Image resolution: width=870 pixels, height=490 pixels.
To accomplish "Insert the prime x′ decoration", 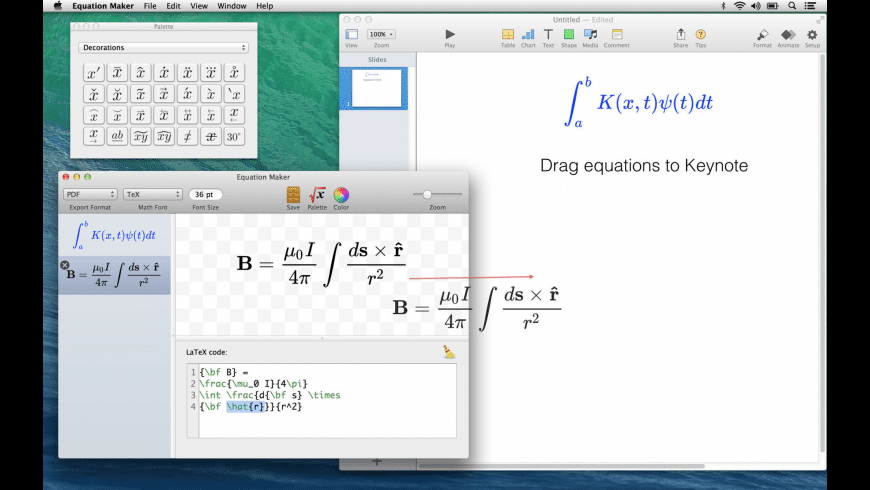I will click(94, 73).
